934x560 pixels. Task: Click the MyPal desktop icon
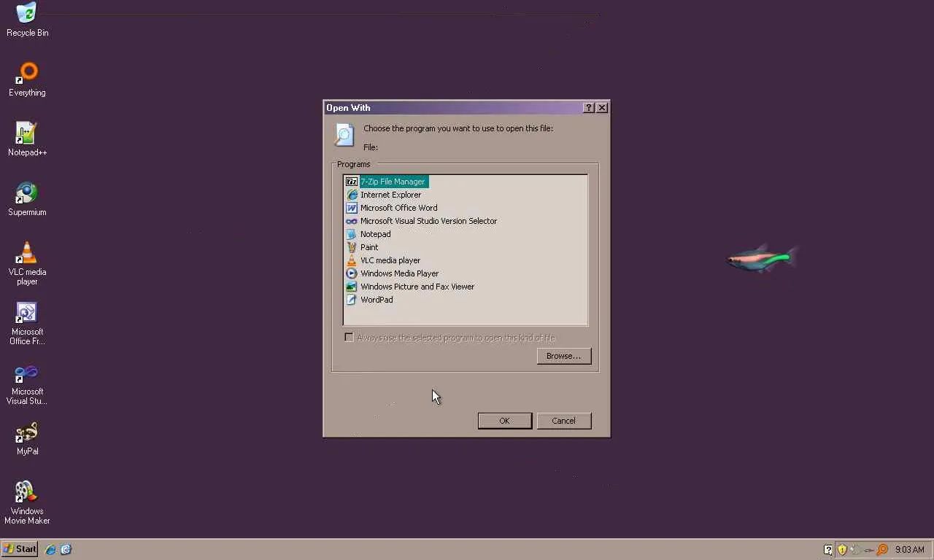27,438
